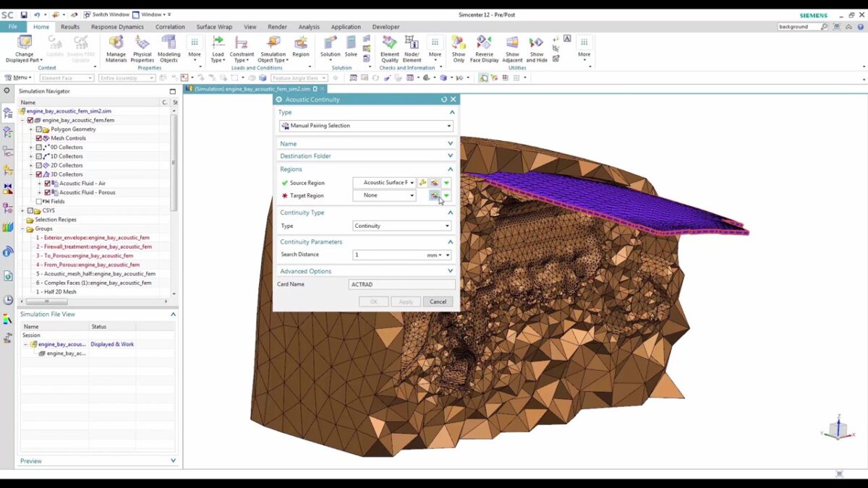868x488 pixels.
Task: Open the Continuity type dropdown
Action: click(401, 226)
